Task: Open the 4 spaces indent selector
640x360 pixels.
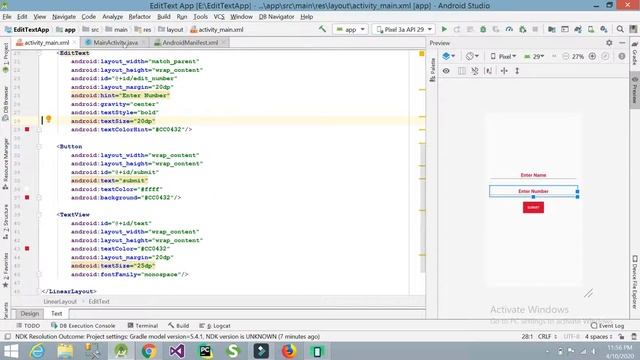Action: (599, 337)
